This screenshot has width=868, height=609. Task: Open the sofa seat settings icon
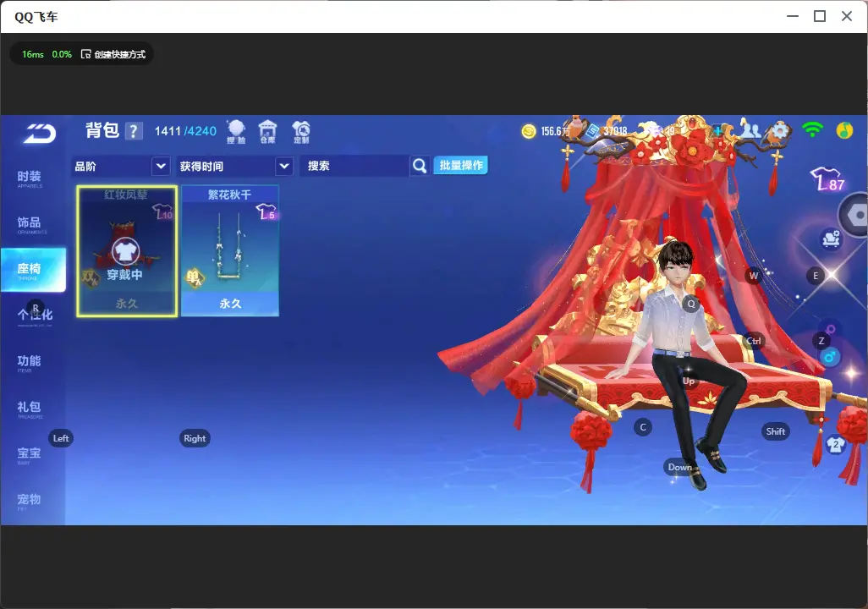point(831,239)
